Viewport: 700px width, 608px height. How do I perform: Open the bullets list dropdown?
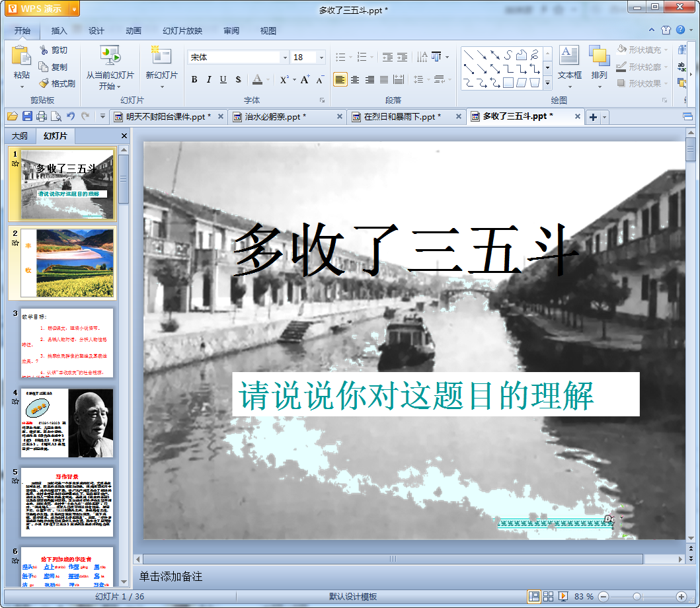pyautogui.click(x=350, y=57)
